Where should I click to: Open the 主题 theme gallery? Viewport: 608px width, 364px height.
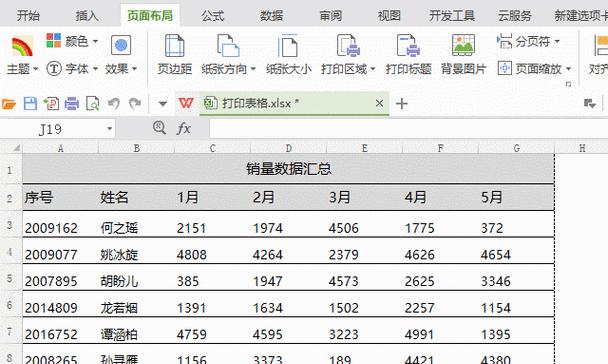(22, 55)
